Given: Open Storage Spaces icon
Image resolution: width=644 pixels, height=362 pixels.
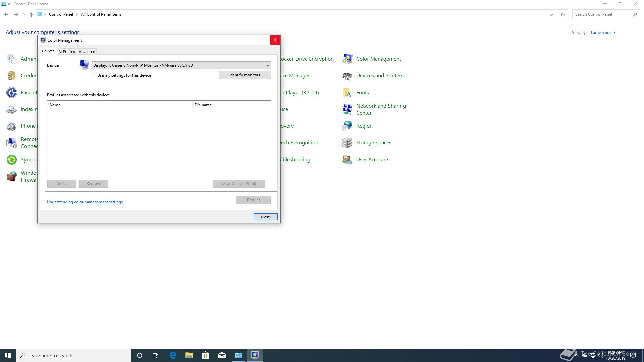Looking at the screenshot, I should click(347, 143).
